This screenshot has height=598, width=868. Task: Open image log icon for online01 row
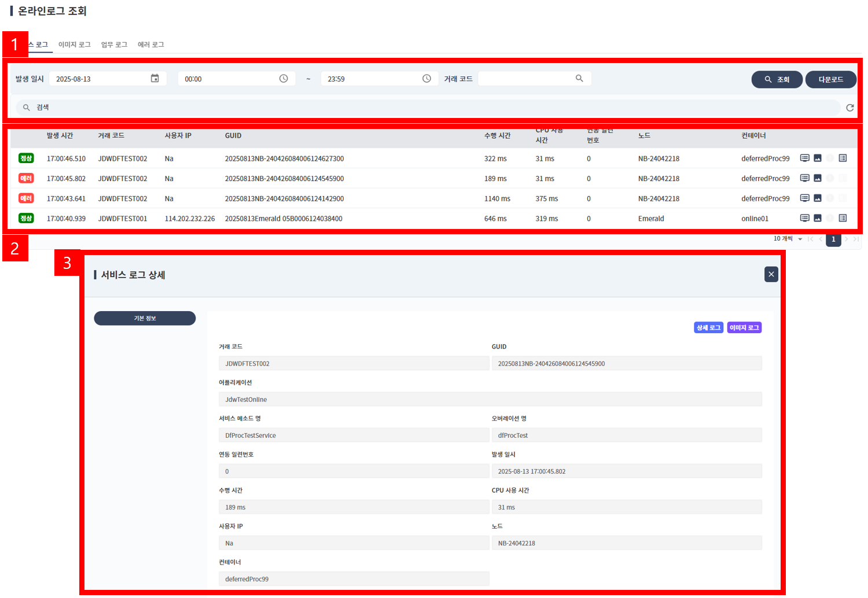818,219
